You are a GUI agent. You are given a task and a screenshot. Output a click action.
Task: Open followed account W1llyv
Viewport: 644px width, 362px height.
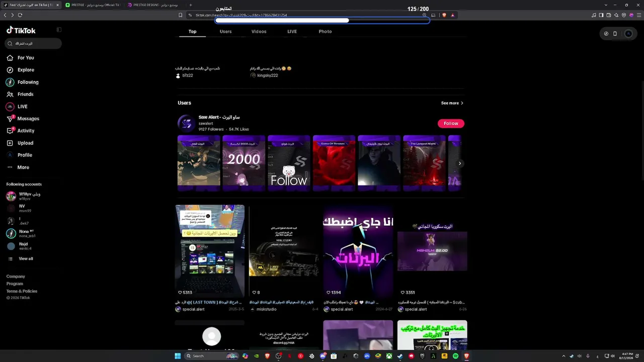click(24, 196)
